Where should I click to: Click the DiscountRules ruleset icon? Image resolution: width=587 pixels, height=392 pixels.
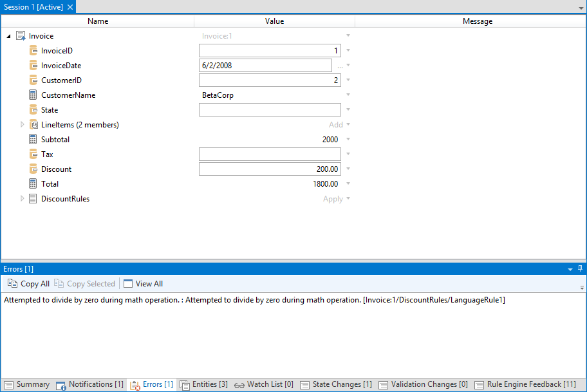pos(33,199)
